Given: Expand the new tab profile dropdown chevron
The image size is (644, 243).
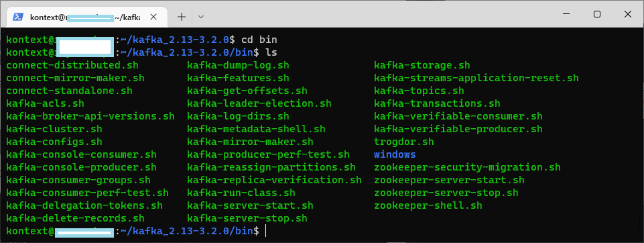Looking at the screenshot, I should point(201,17).
